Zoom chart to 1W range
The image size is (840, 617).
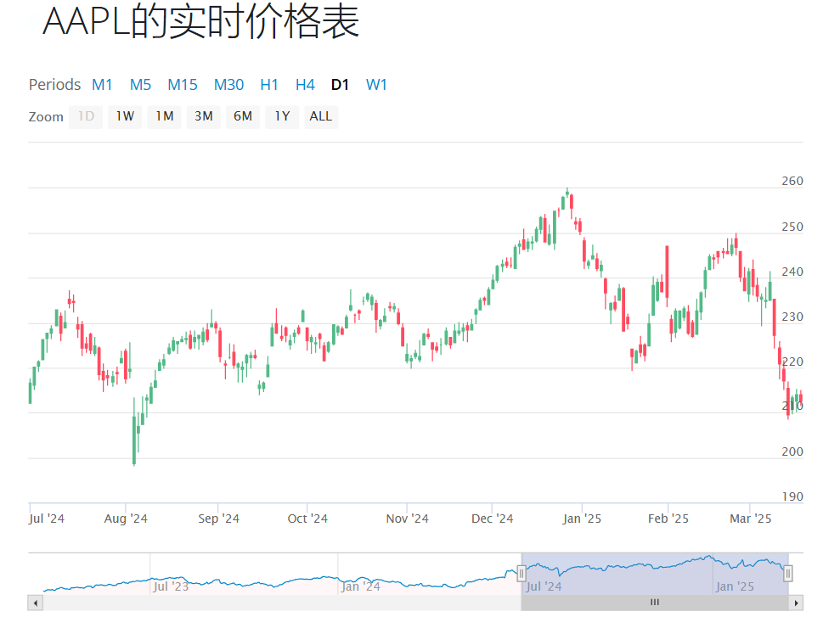pyautogui.click(x=125, y=116)
